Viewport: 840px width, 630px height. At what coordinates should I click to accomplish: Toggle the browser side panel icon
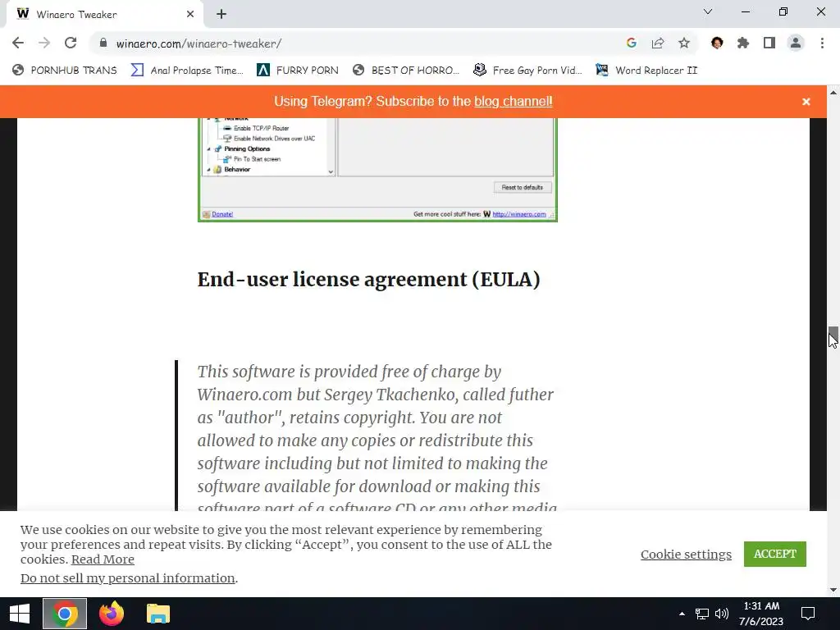coord(769,43)
